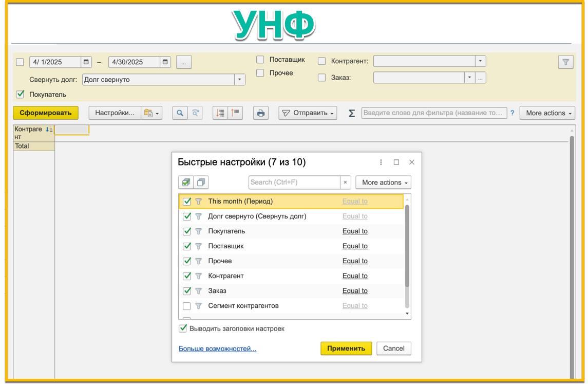This screenshot has height=384, width=588.
Task: Click Cancel button in dialog
Action: click(394, 349)
